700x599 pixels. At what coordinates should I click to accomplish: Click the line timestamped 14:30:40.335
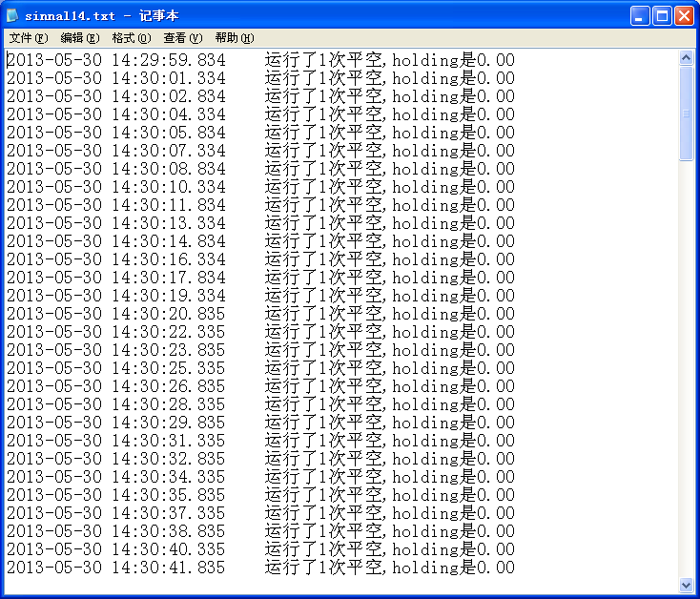coord(260,549)
